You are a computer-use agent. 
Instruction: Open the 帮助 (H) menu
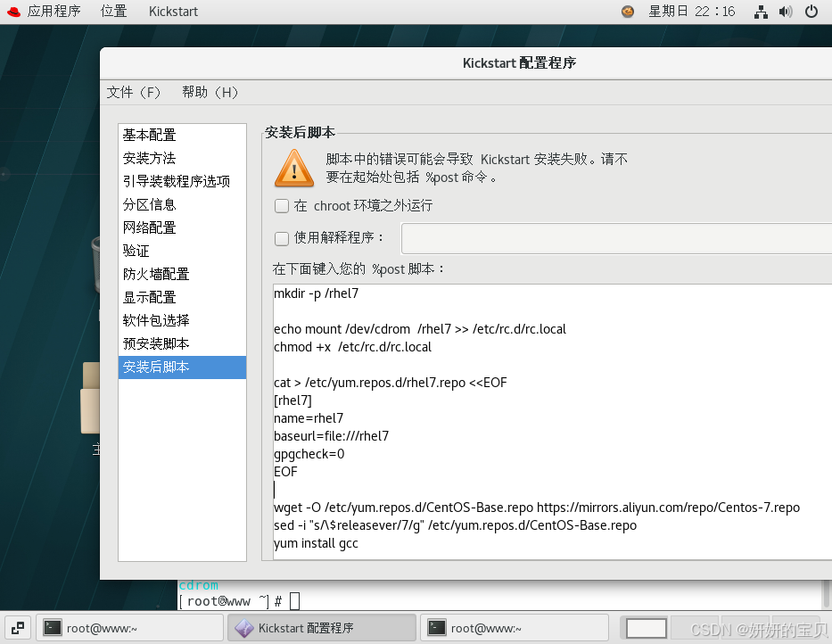210,93
